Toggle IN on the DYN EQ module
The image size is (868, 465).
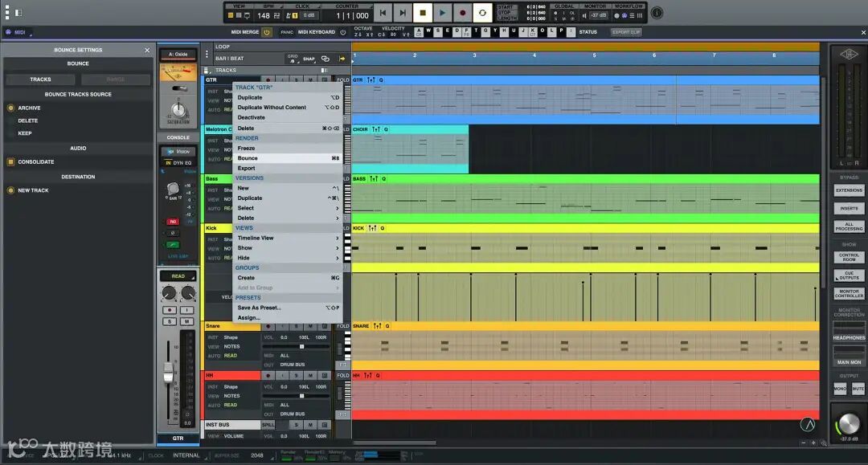(x=168, y=163)
